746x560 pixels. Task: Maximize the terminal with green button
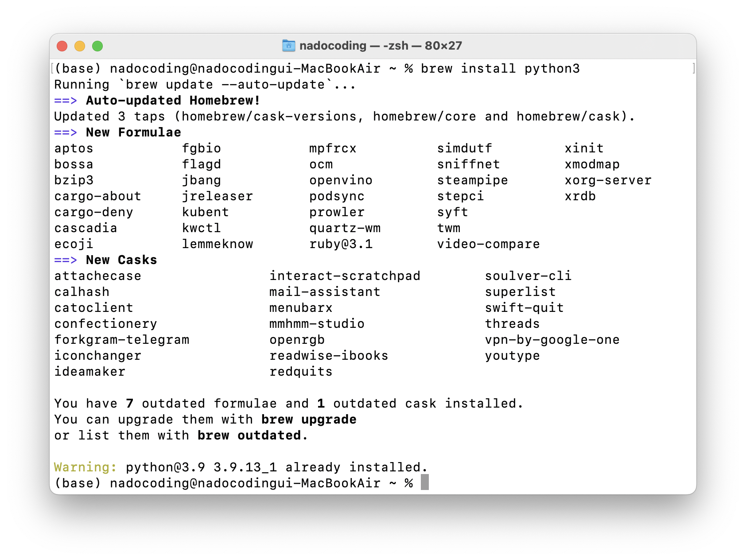(97, 46)
